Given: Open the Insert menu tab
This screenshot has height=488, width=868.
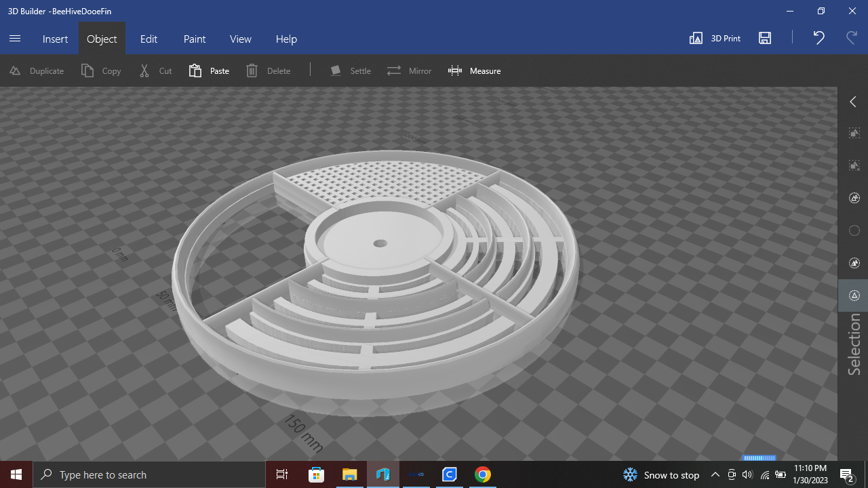Looking at the screenshot, I should [55, 39].
